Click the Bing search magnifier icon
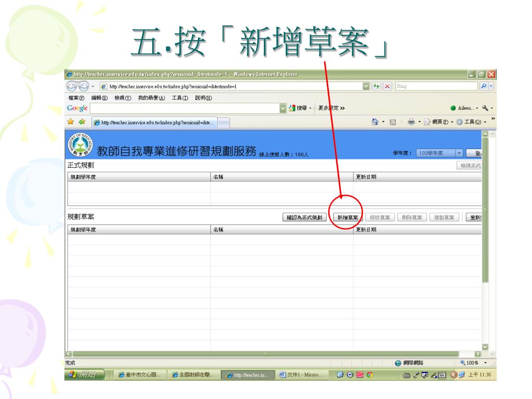 [484, 86]
